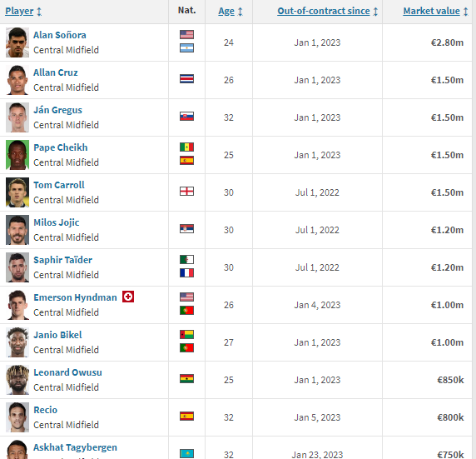Toggle sort arrows next to Age
Image resolution: width=476 pixels, height=459 pixels.
[x=240, y=12]
